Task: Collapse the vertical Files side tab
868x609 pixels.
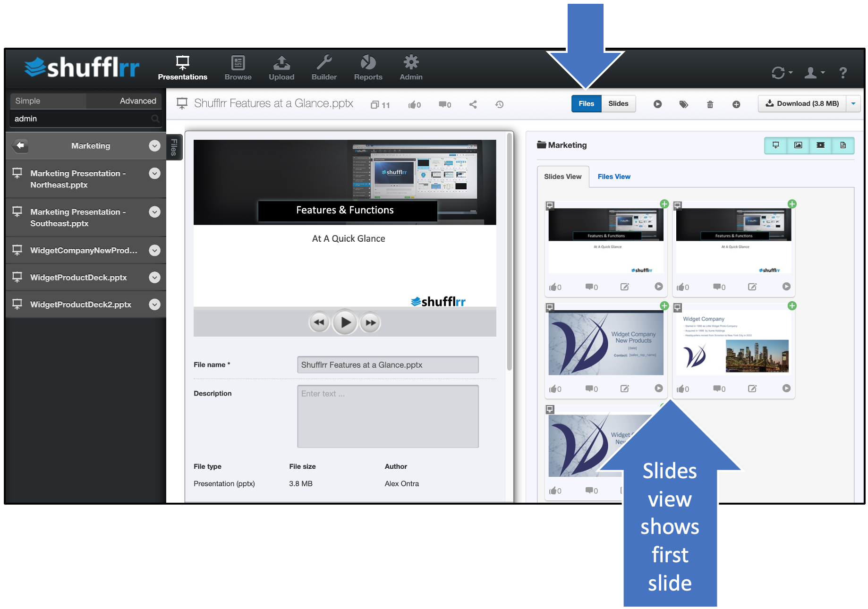Action: [x=174, y=147]
